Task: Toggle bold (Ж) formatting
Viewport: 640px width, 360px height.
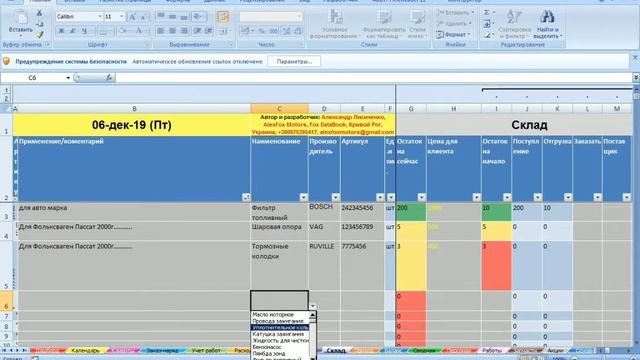Action: (x=62, y=31)
